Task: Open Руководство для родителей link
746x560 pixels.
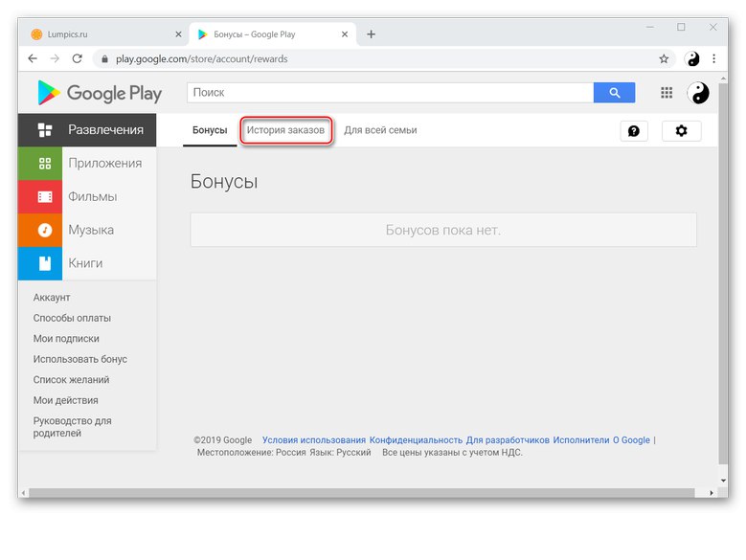Action: (x=73, y=427)
